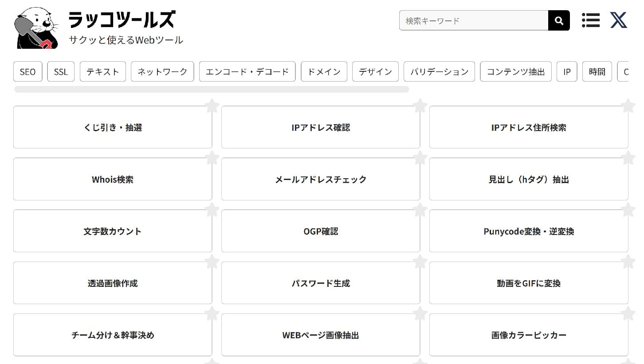Mark 文字数カウント with the star icon
This screenshot has height=364, width=644.
[x=212, y=210]
